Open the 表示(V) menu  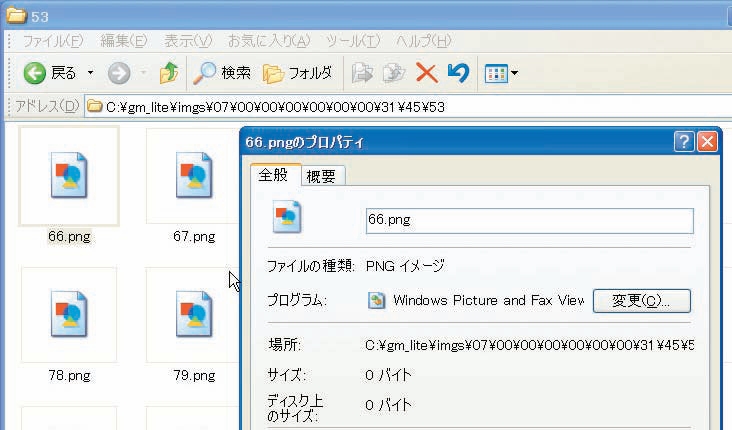(x=188, y=41)
